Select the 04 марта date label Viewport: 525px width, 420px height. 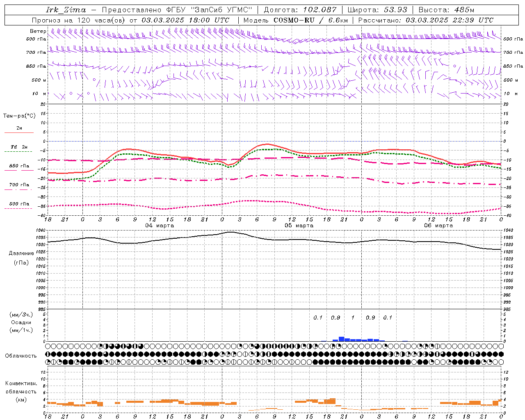[x=160, y=226]
